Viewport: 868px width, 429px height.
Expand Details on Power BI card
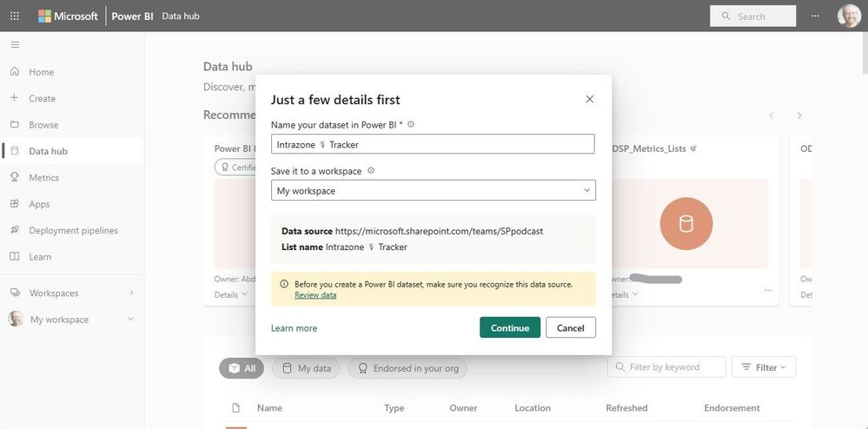pyautogui.click(x=231, y=295)
